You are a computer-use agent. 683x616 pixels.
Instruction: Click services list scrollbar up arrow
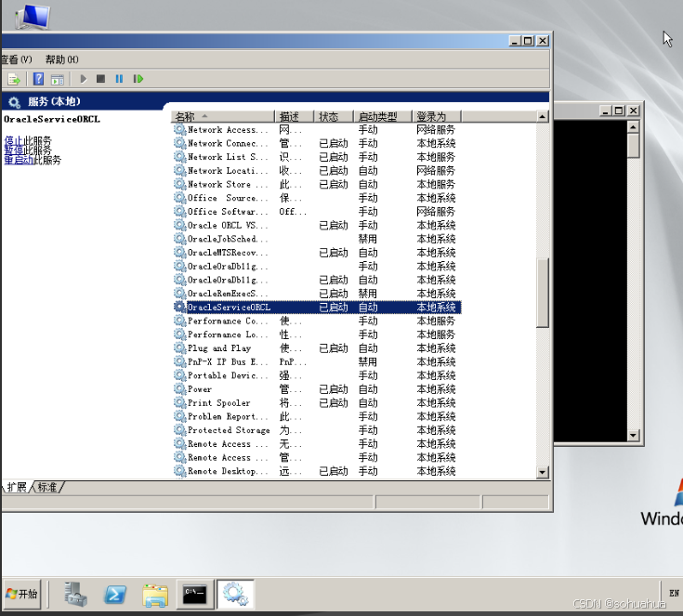coord(542,116)
